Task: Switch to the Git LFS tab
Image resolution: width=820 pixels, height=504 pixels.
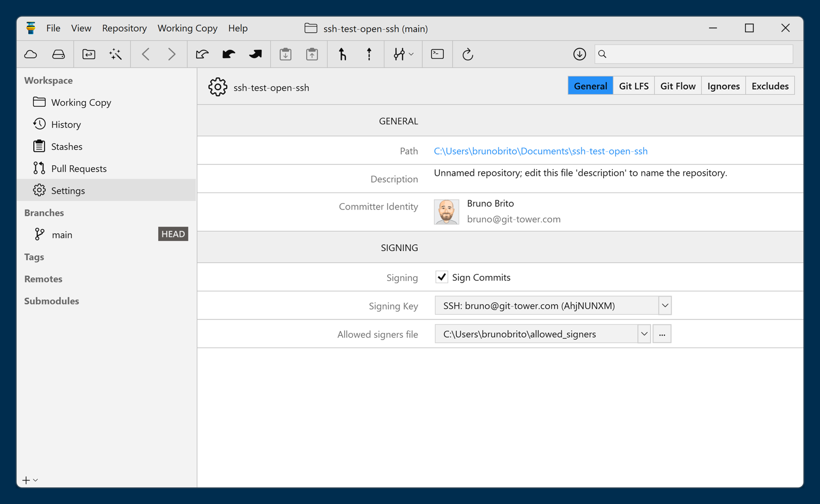Action: (x=633, y=86)
